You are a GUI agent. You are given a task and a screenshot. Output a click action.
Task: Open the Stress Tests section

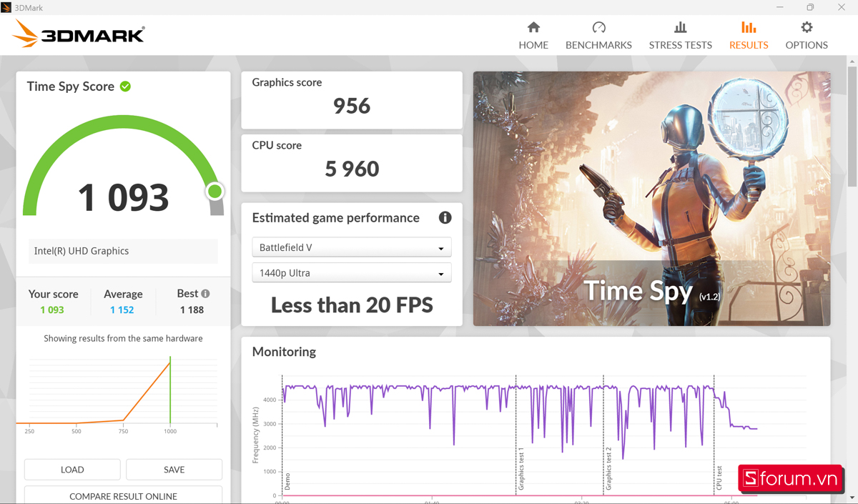[x=680, y=34]
